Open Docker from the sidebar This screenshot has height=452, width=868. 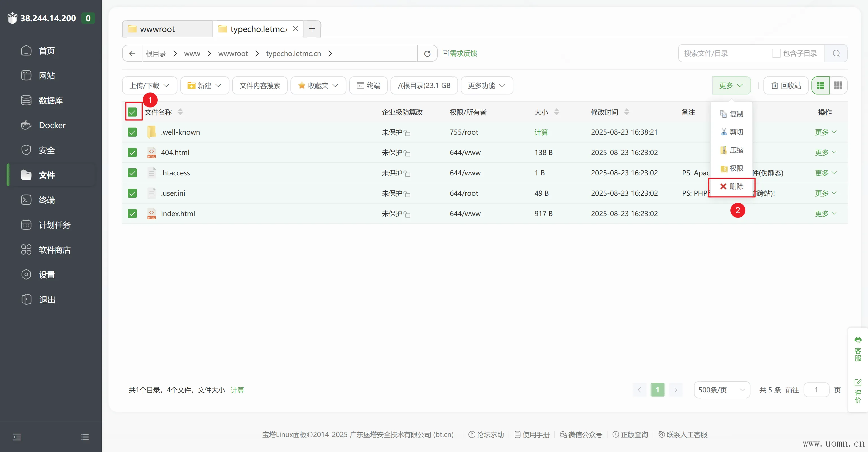[52, 125]
